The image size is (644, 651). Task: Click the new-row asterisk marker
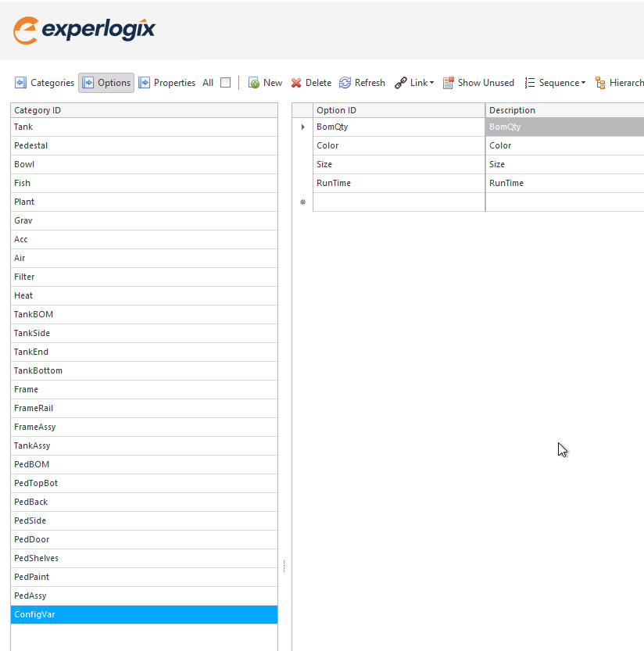pyautogui.click(x=302, y=202)
